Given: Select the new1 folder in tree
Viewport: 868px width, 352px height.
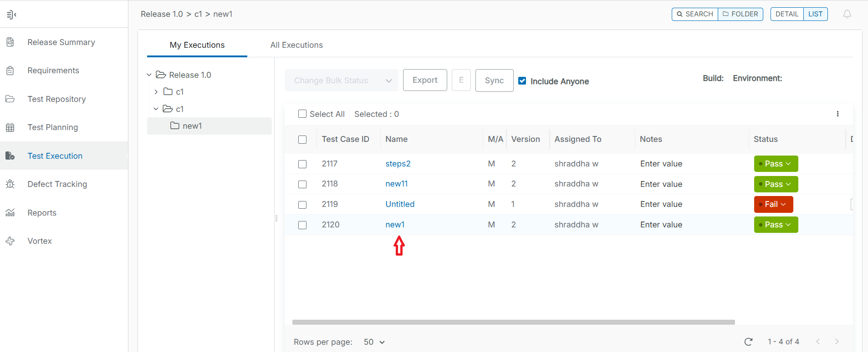Looking at the screenshot, I should point(192,126).
